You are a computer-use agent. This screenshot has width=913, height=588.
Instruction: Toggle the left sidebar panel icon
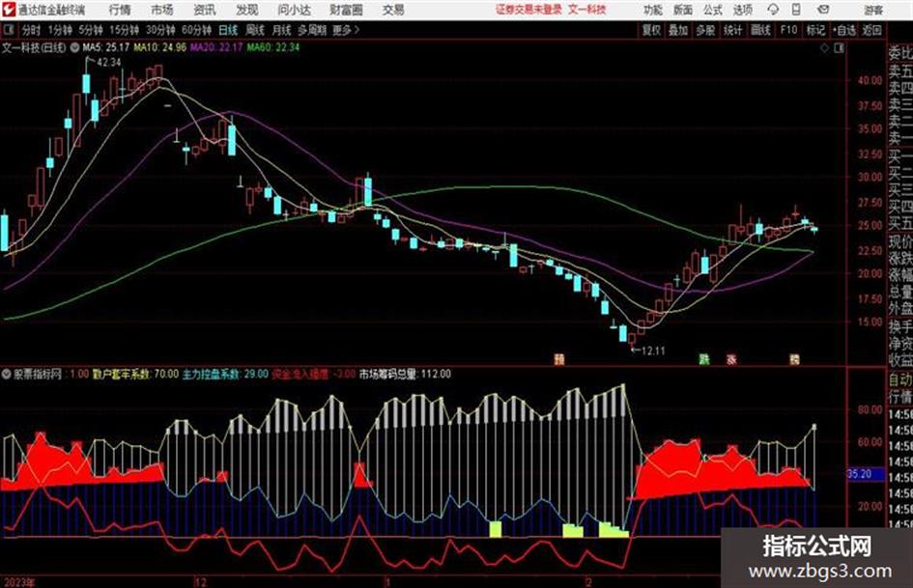click(x=8, y=30)
